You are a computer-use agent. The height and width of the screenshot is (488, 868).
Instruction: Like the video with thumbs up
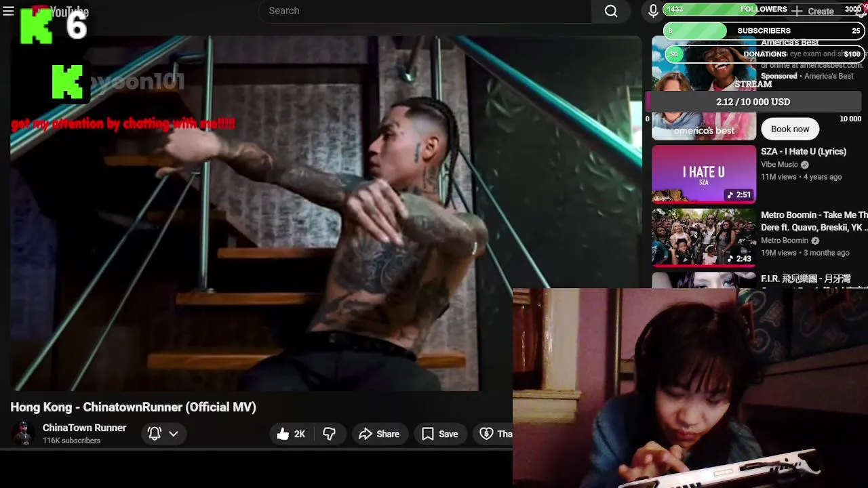click(292, 434)
